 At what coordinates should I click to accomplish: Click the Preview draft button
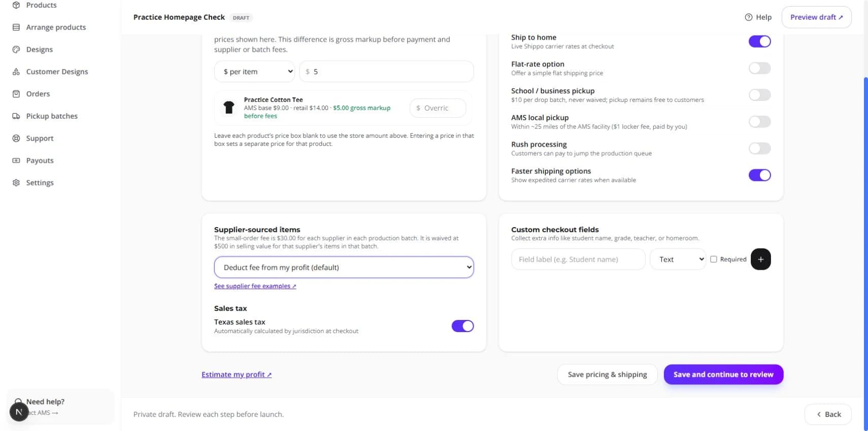pos(816,17)
